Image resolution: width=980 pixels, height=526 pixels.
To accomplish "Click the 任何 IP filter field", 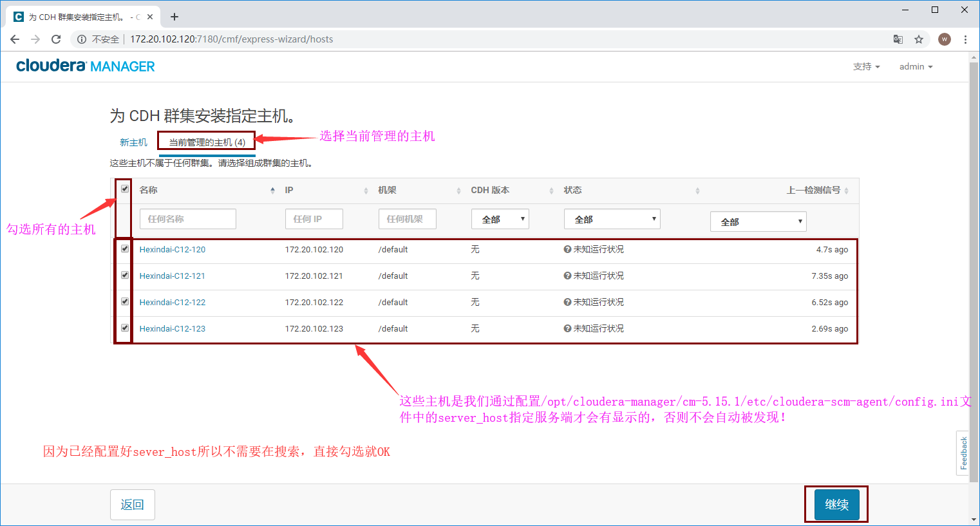I will click(x=314, y=219).
